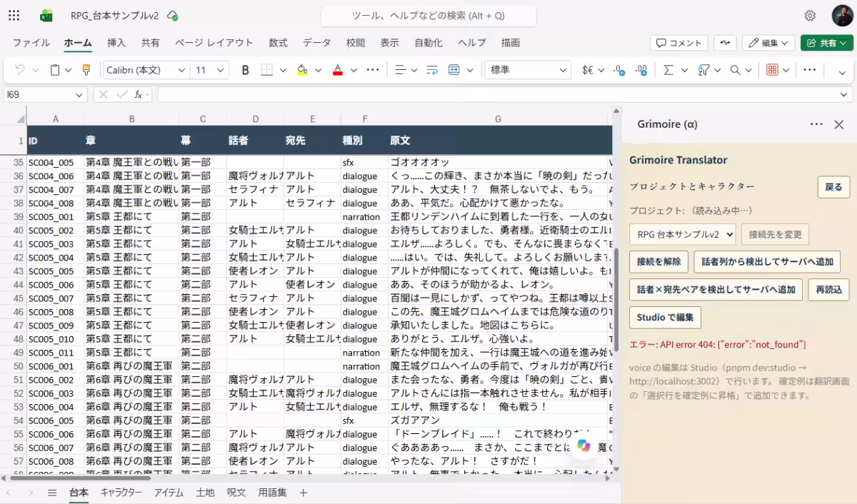Screen dimensions: 857x504
Task: Expand the formula bar chevron
Action: click(x=845, y=94)
